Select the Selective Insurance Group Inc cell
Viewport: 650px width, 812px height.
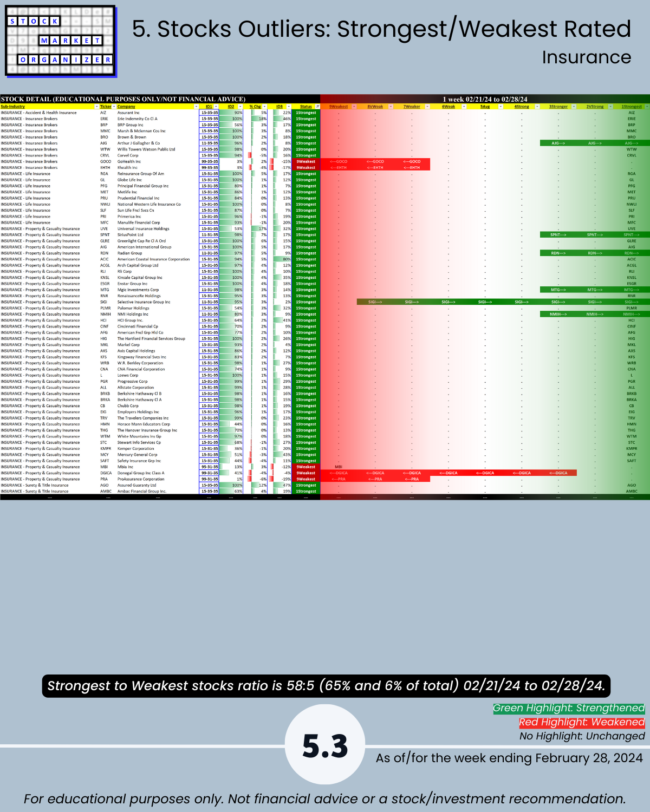[158, 302]
